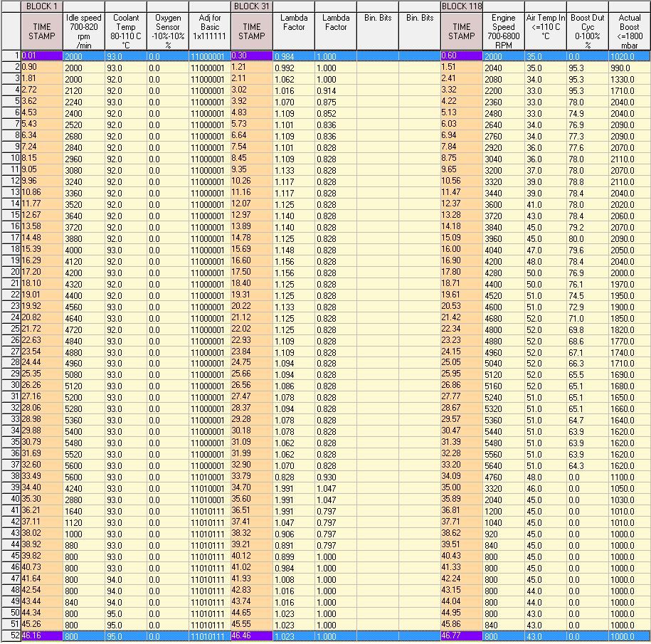The height and width of the screenshot is (644, 651).
Task: Click row number 1 header
Action: coord(11,56)
